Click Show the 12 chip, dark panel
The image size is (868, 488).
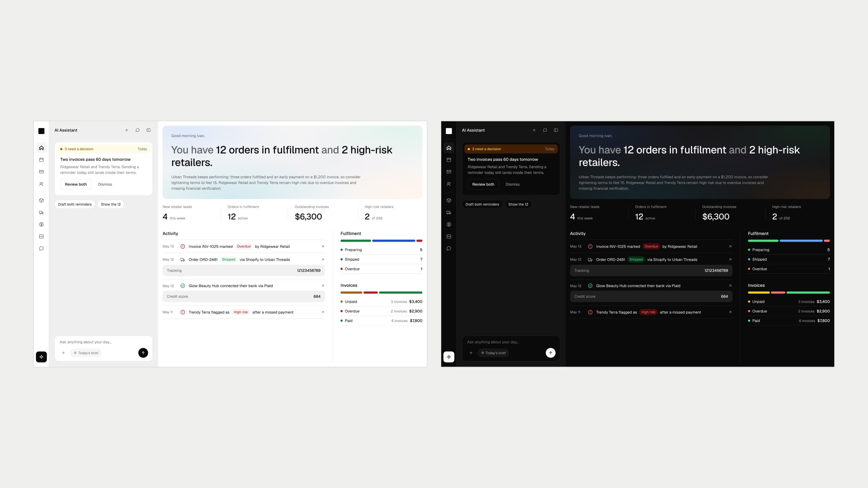pyautogui.click(x=518, y=205)
